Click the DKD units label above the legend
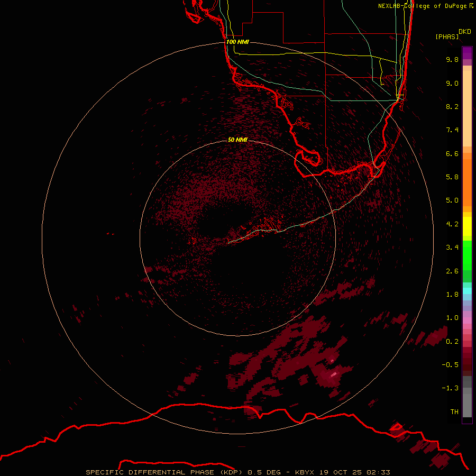Screen dimensions: 476x476 465,32
